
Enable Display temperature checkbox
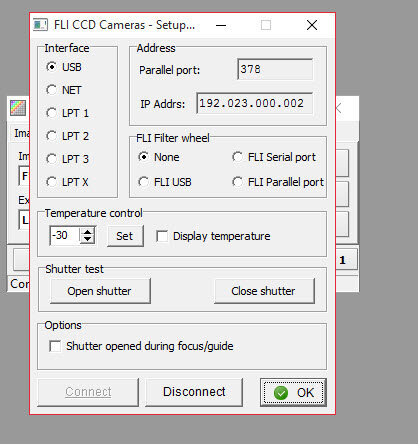tap(162, 236)
